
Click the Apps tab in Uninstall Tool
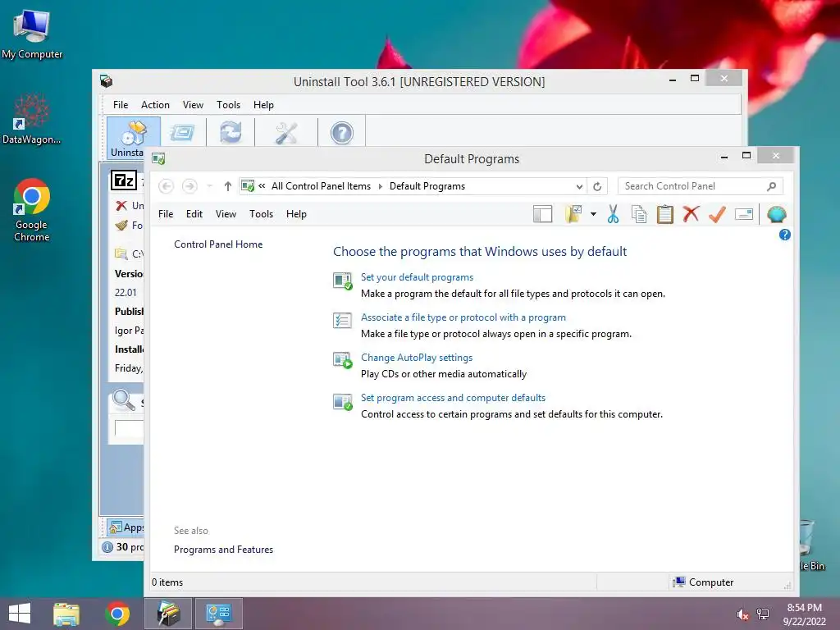coord(126,527)
